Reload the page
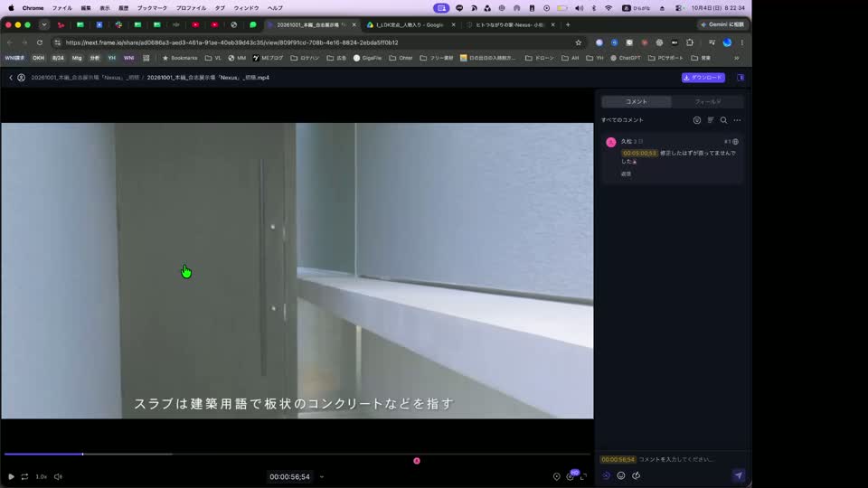The width and height of the screenshot is (868, 488). click(40, 42)
